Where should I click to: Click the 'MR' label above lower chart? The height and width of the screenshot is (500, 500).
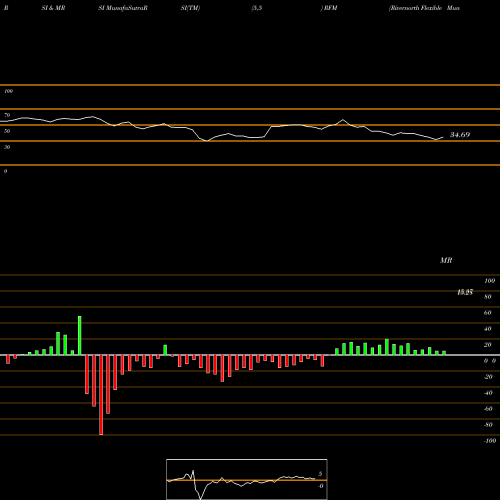(x=446, y=260)
